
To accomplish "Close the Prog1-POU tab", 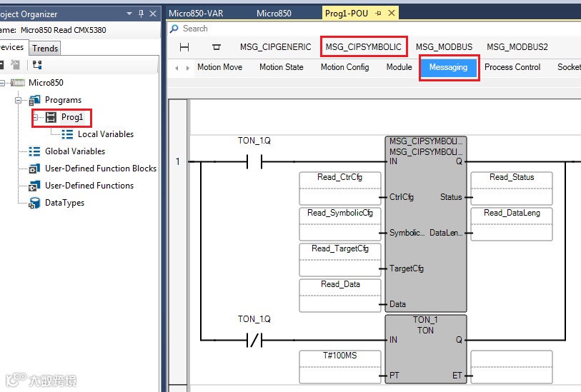I will coord(392,14).
